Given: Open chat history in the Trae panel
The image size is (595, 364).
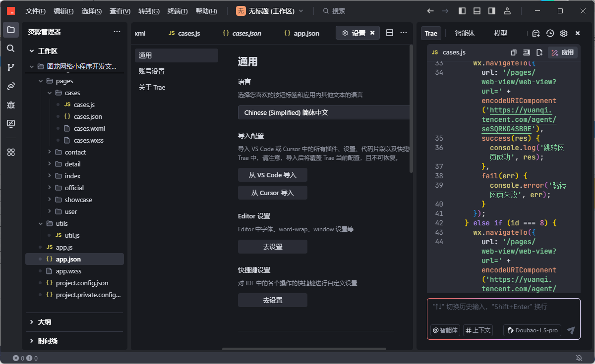Looking at the screenshot, I should click(x=550, y=33).
